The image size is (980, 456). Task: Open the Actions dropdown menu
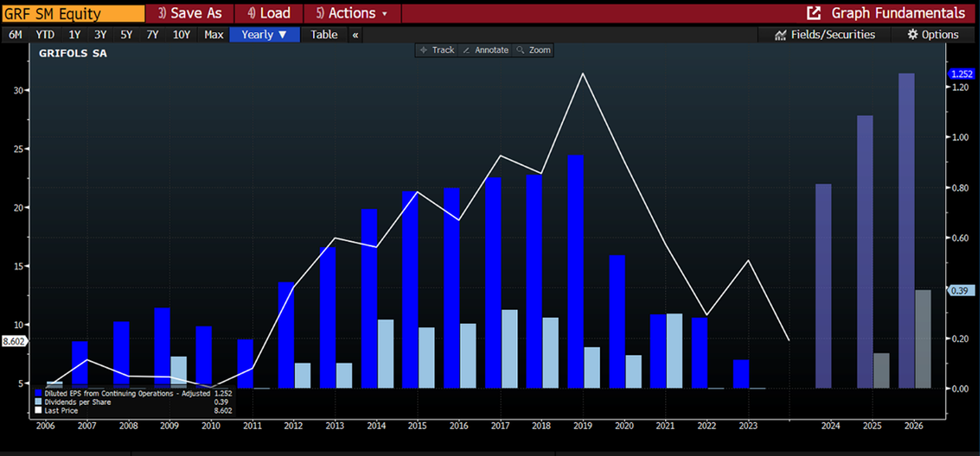click(x=352, y=13)
